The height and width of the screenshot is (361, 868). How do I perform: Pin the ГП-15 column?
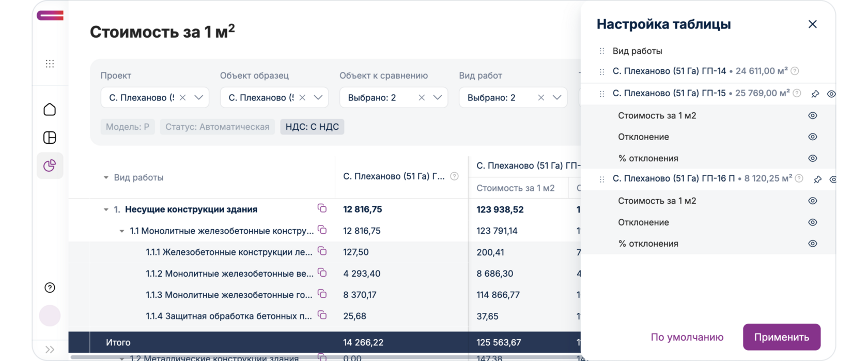(815, 94)
